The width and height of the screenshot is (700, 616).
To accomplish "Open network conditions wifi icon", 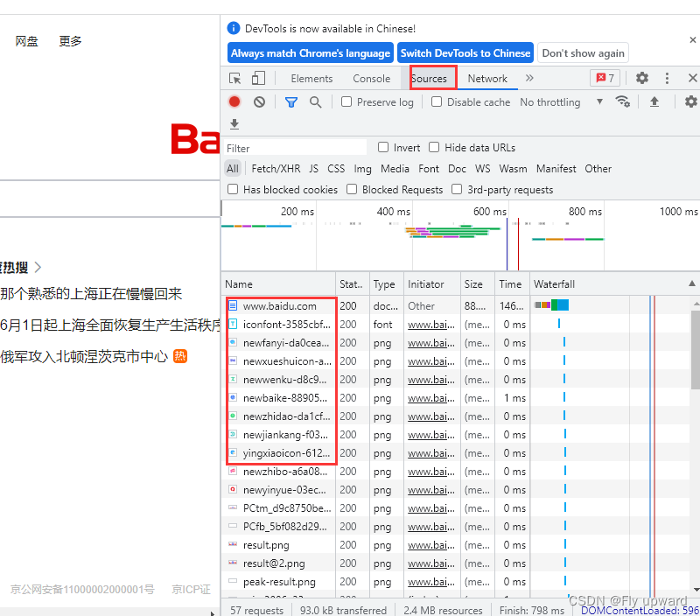I will [622, 101].
